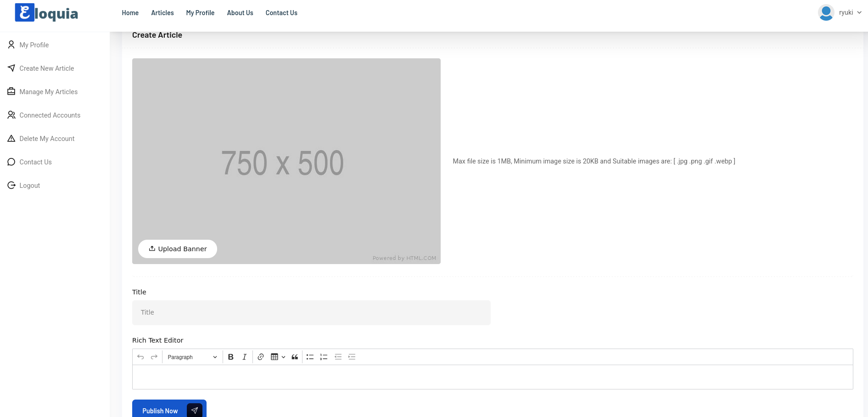The width and height of the screenshot is (868, 417).
Task: Click the 750 x 500 banner placeholder
Action: tap(286, 161)
